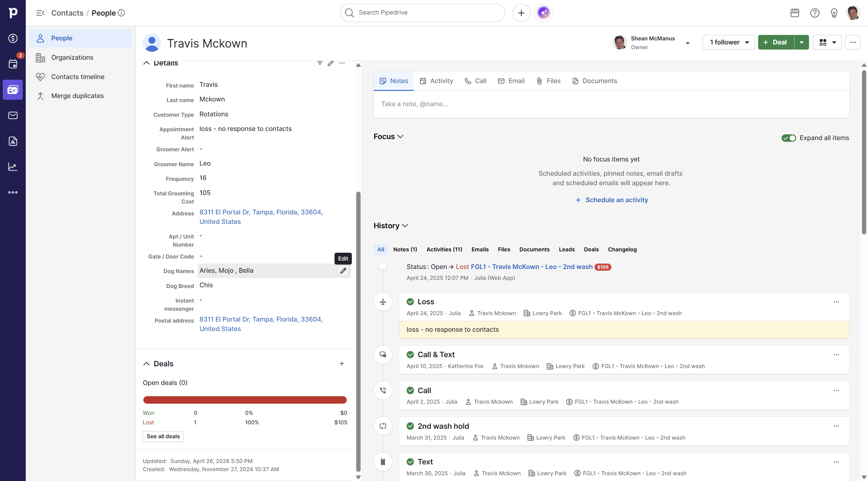The image size is (868, 481).
Task: Click the red lost deals progress bar
Action: [245, 400]
